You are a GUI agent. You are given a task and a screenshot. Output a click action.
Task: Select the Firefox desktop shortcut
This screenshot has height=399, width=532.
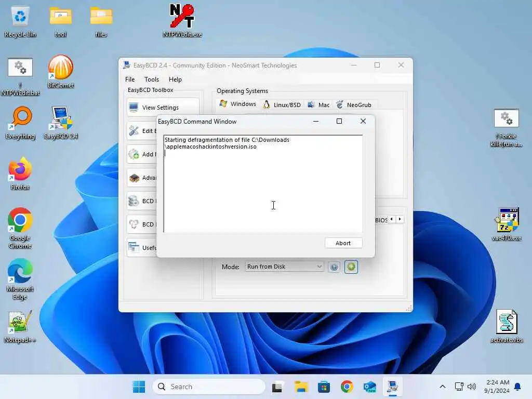point(20,174)
